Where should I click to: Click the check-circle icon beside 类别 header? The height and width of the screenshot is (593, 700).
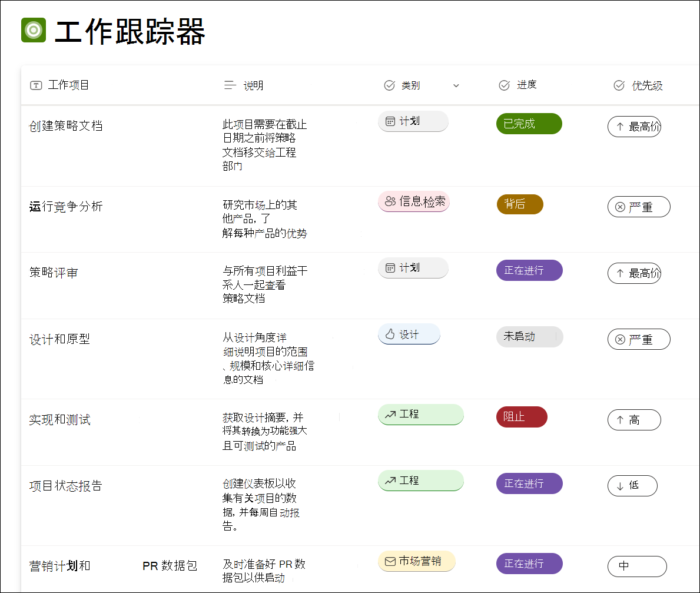click(389, 85)
